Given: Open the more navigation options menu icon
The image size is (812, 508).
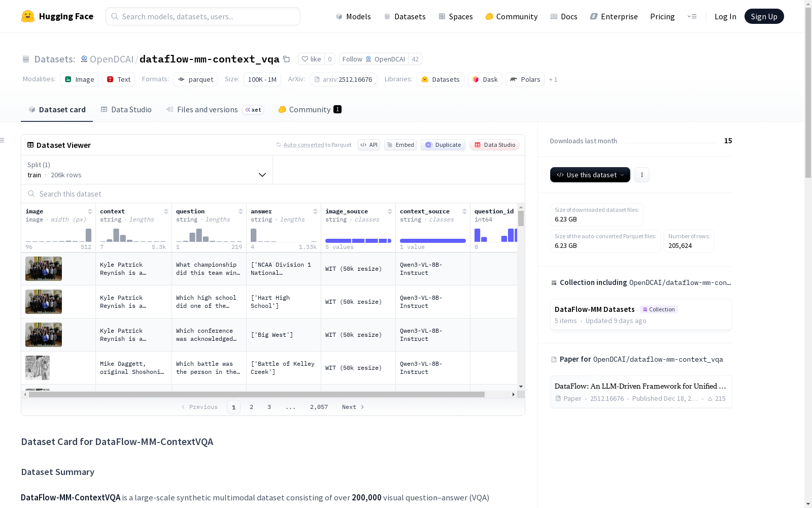Looking at the screenshot, I should tap(692, 16).
